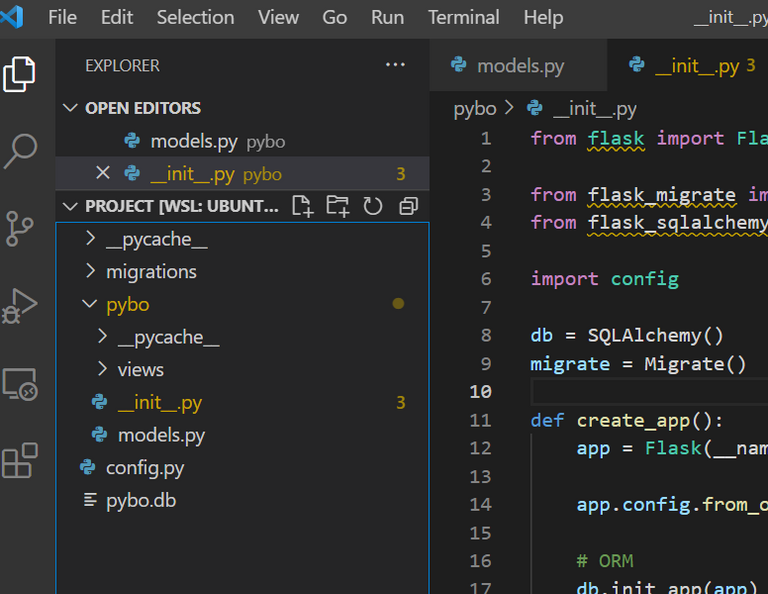The width and height of the screenshot is (768, 594).
Task: Expand the views folder
Action: [141, 370]
